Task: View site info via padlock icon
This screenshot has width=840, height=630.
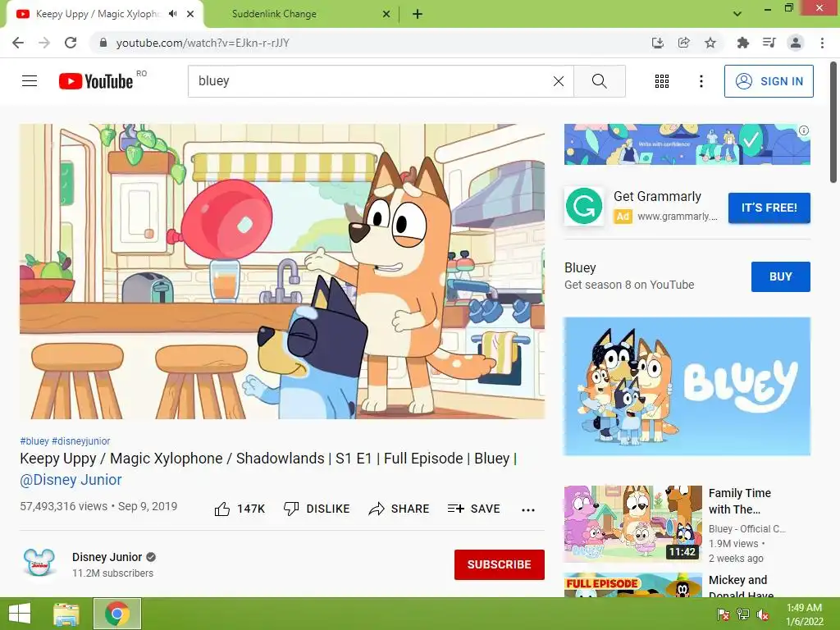Action: [x=103, y=43]
